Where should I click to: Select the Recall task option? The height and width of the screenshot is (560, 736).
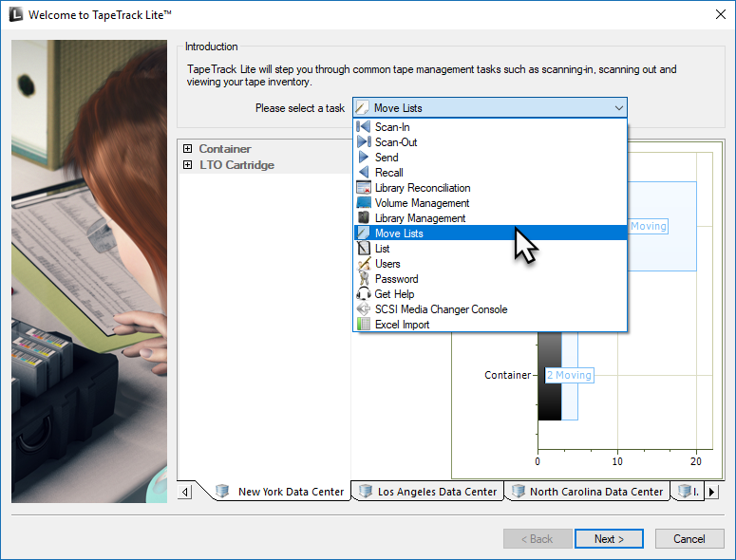[x=490, y=172]
